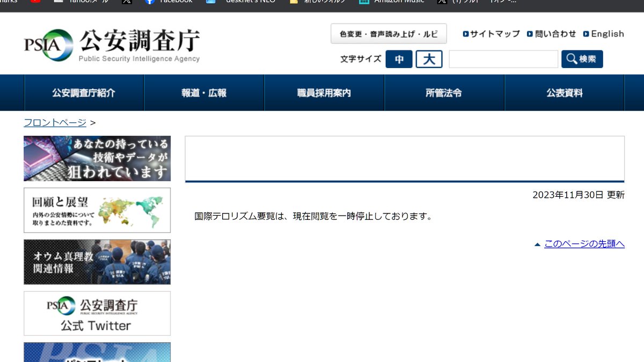Screen dimensions: 644x362
Task: Click 色変更・音声読み上げ・ルビ button
Action: [x=389, y=34]
